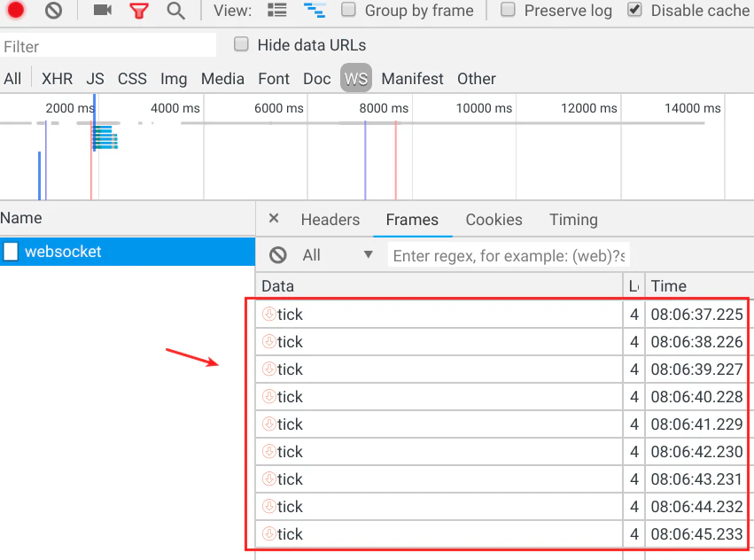The image size is (754, 560).
Task: Filter requests by Media
Action: pyautogui.click(x=222, y=79)
